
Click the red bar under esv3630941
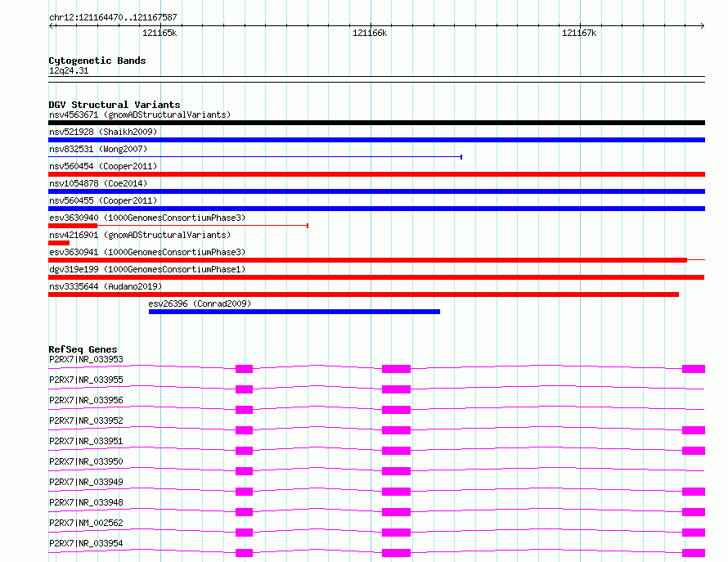point(368,260)
